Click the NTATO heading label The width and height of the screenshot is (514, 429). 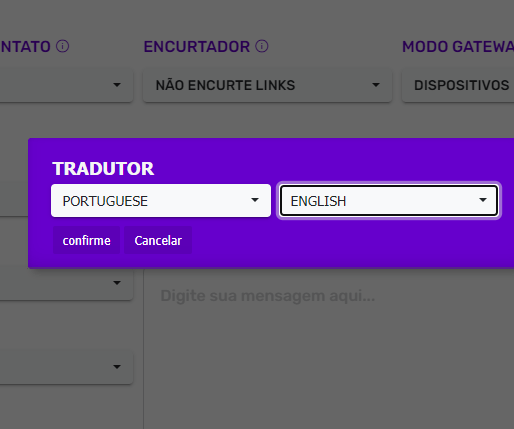25,47
